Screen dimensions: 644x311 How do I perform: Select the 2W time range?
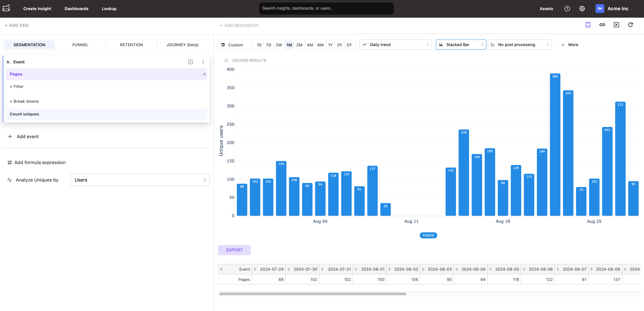coord(279,45)
